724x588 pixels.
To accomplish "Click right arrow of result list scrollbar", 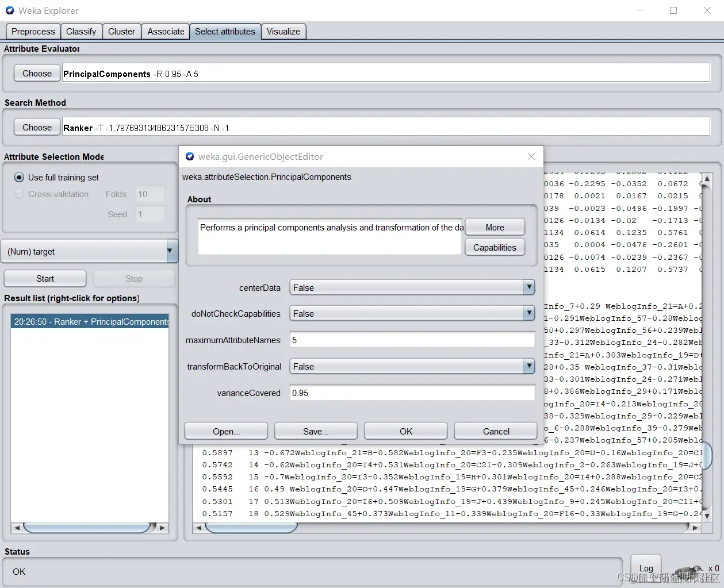I will tap(163, 527).
